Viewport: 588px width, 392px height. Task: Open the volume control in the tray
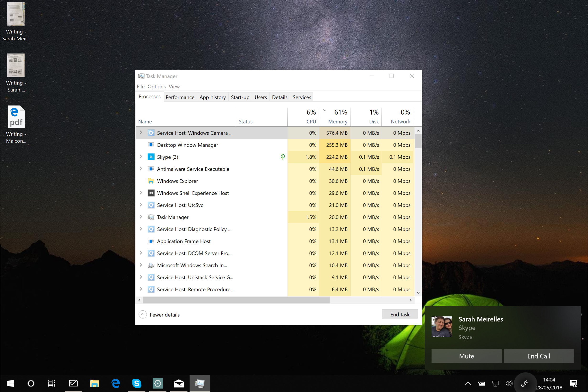[x=509, y=383]
